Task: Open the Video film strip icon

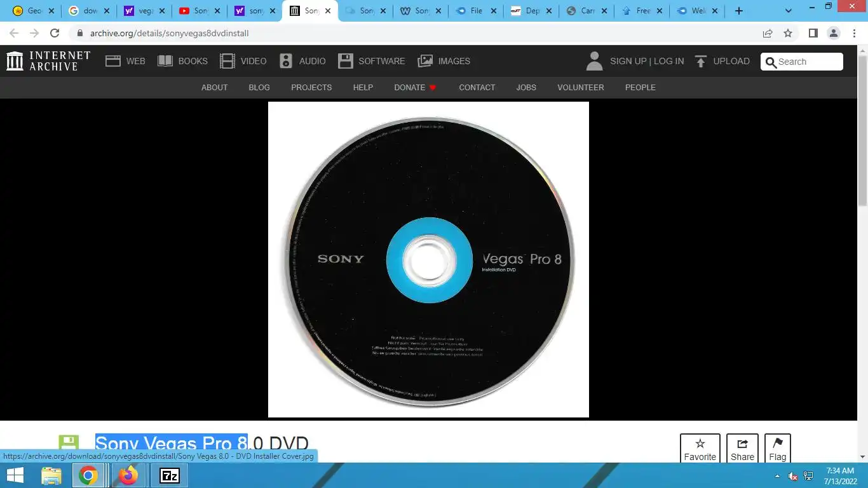Action: pos(227,61)
